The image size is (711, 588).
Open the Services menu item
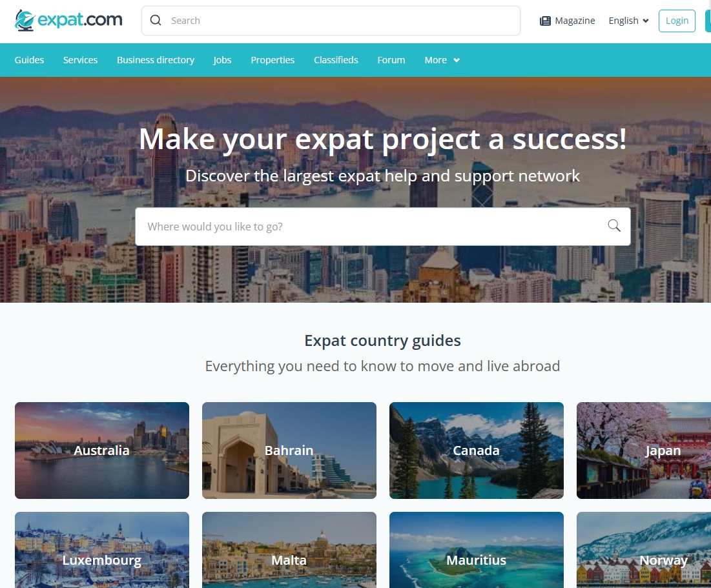(x=80, y=60)
